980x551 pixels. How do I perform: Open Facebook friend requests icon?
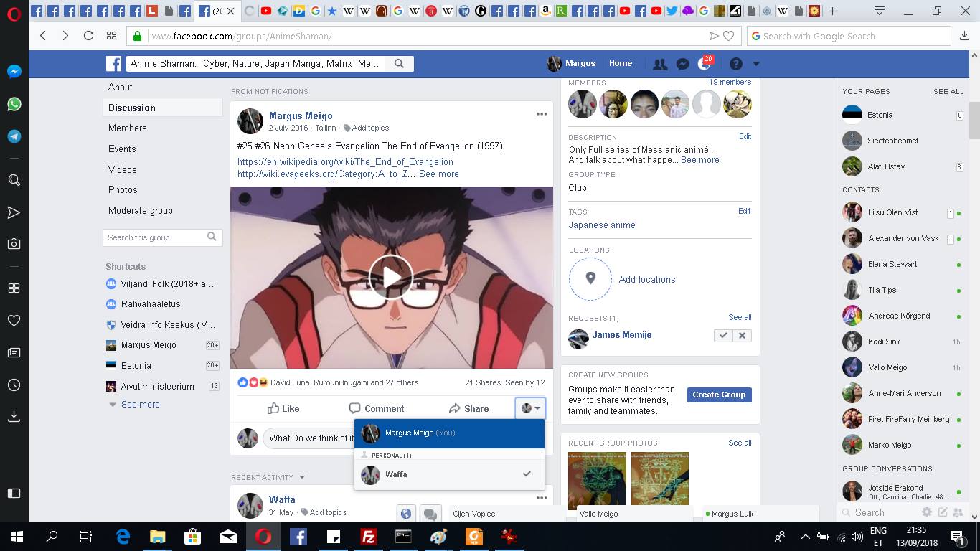pyautogui.click(x=660, y=64)
